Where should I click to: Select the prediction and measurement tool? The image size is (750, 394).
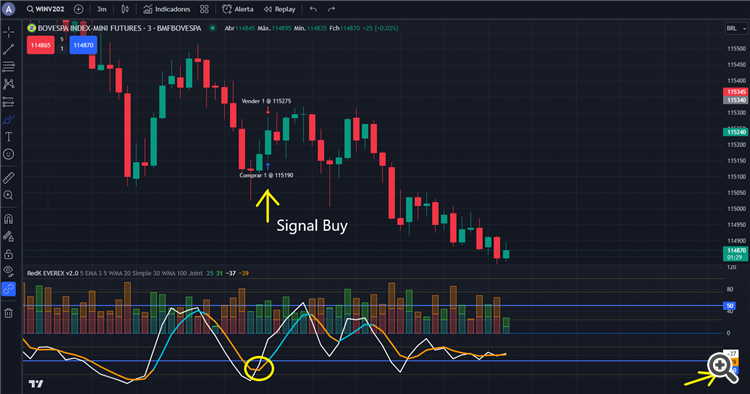(8, 102)
